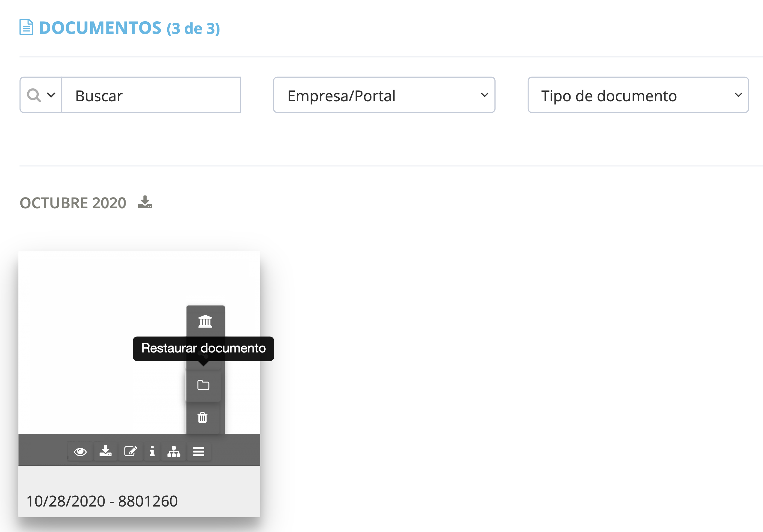This screenshot has height=532, width=763.
Task: Click the bank/institution icon in popup menu
Action: pyautogui.click(x=205, y=321)
